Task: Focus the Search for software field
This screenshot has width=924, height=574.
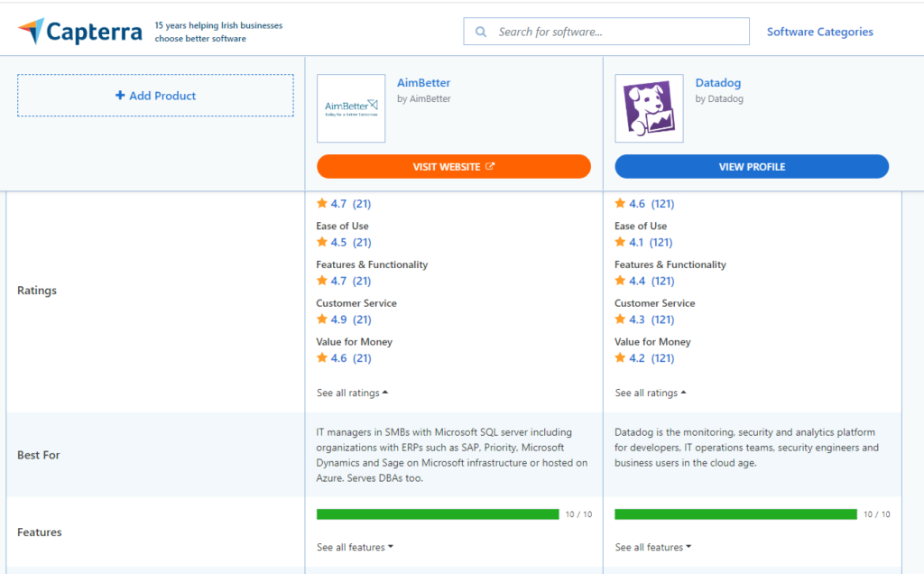Action: 606,32
